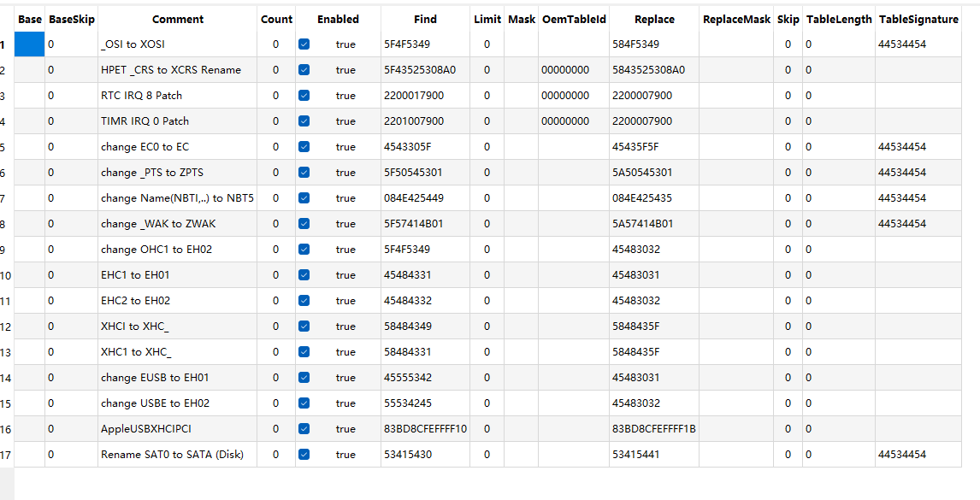The image size is (980, 500).
Task: Select the highlighted Base cell in row 1
Action: 29,44
